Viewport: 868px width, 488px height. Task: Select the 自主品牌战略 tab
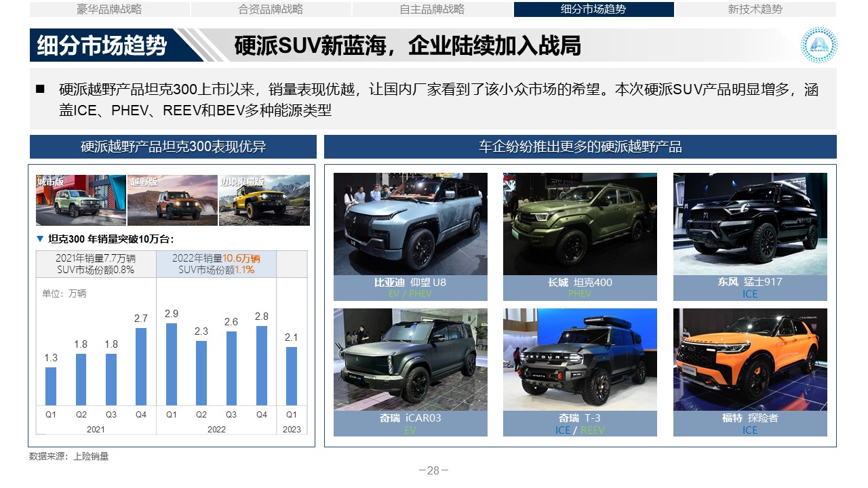432,9
